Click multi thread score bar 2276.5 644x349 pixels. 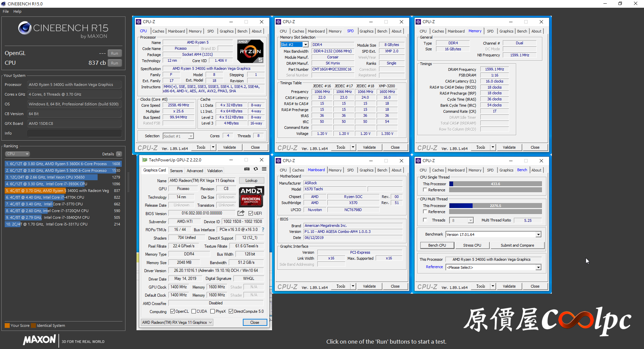495,206
